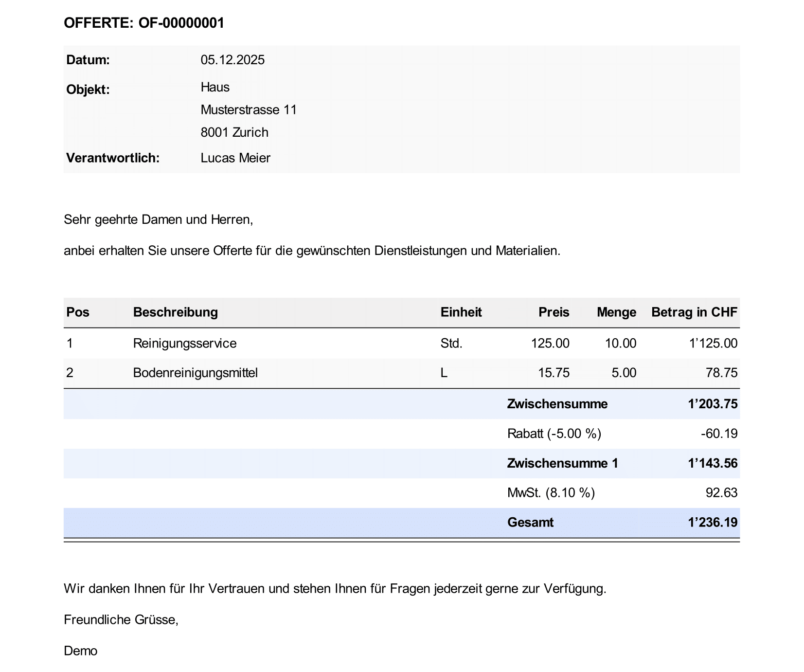Click the Menge column header
Image resolution: width=804 pixels, height=672 pixels.
616,312
